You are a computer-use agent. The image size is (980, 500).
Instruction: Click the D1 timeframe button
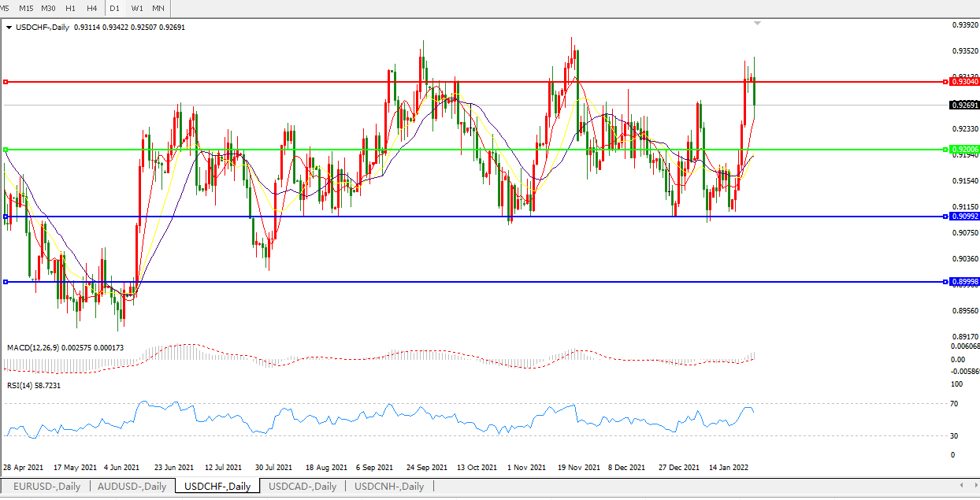click(x=115, y=8)
